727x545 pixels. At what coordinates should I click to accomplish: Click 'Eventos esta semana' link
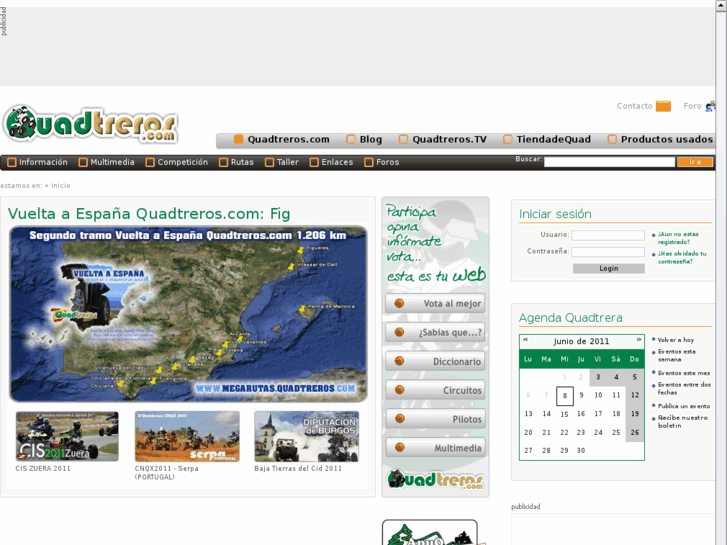pos(676,355)
